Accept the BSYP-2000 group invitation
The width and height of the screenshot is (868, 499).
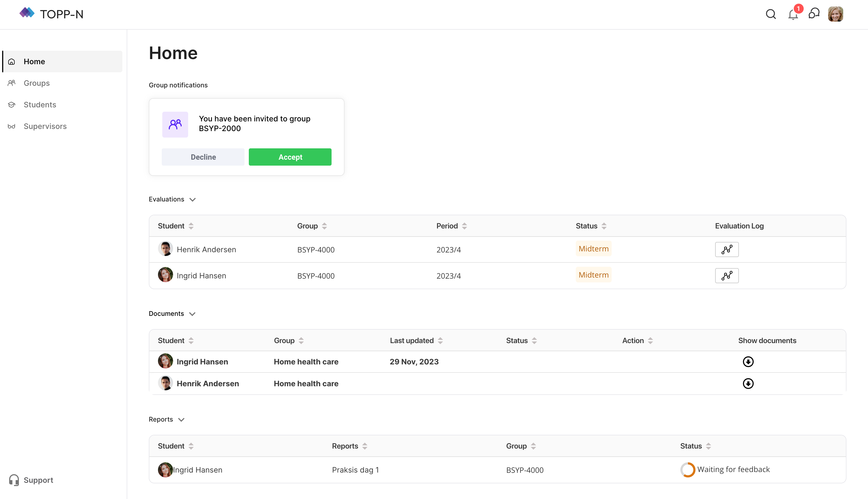[x=290, y=157]
